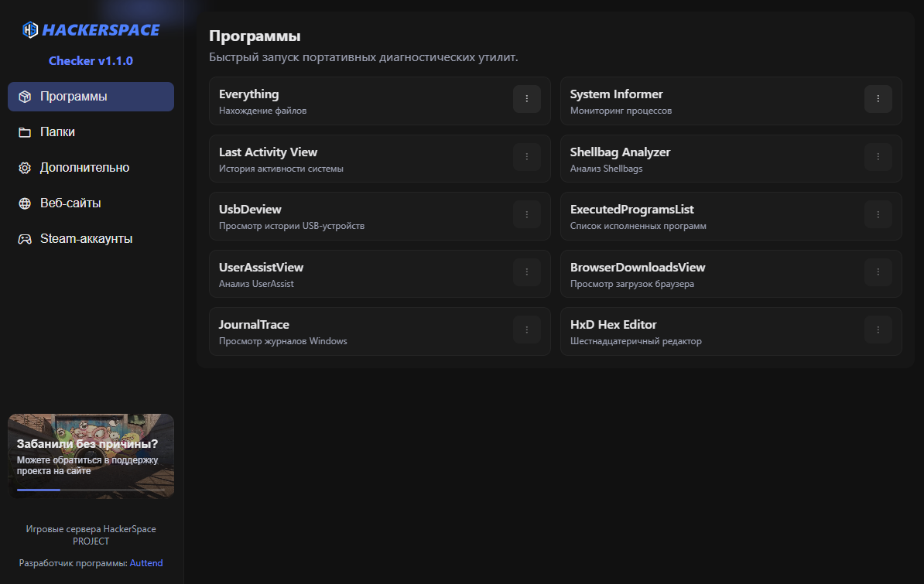The width and height of the screenshot is (924, 584).
Task: Open the UsbDeview options menu
Action: (527, 214)
